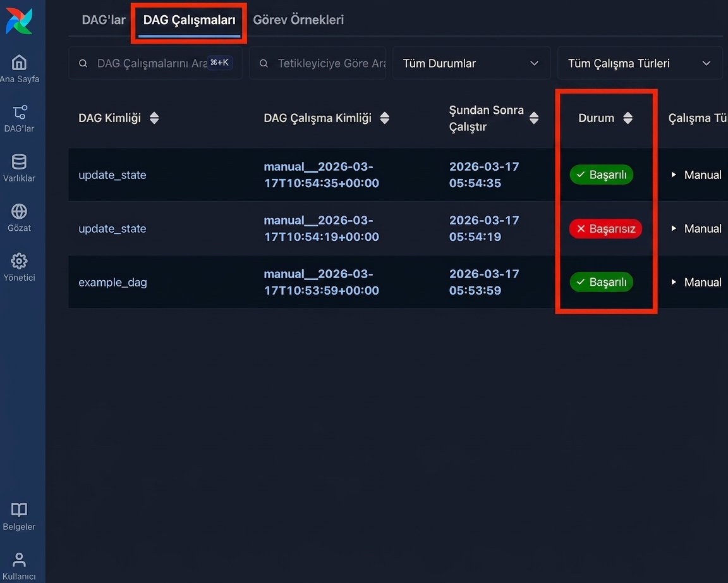Open the Kullanıcı user icon

coord(19,560)
